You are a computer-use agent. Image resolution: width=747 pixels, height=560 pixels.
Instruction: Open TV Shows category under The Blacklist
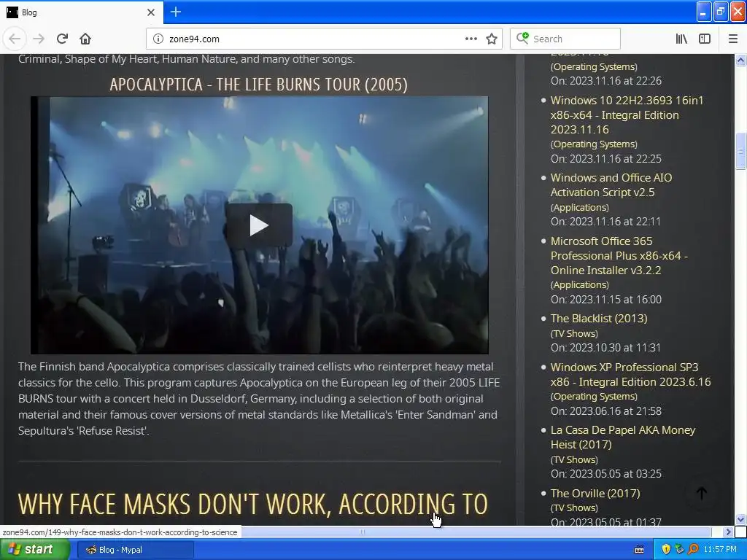(574, 333)
